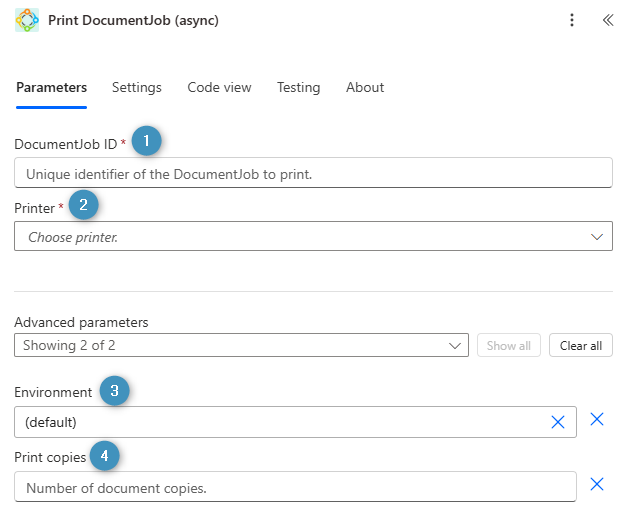The width and height of the screenshot is (625, 513).
Task: Open the Advanced parameters Showing 2 of 2 dropdown
Action: tap(241, 346)
